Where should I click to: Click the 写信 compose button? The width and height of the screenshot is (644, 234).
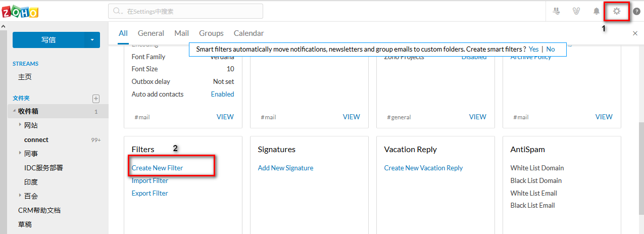click(x=48, y=40)
